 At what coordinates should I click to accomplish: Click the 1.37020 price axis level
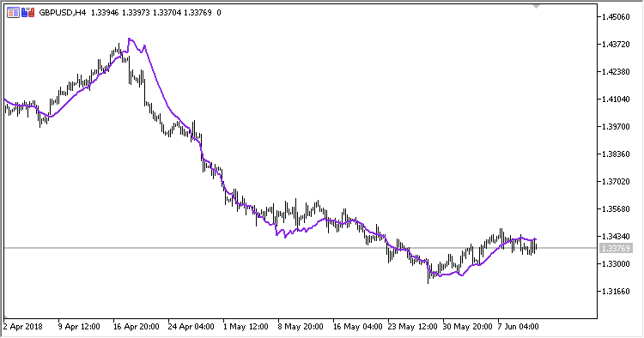coord(616,181)
